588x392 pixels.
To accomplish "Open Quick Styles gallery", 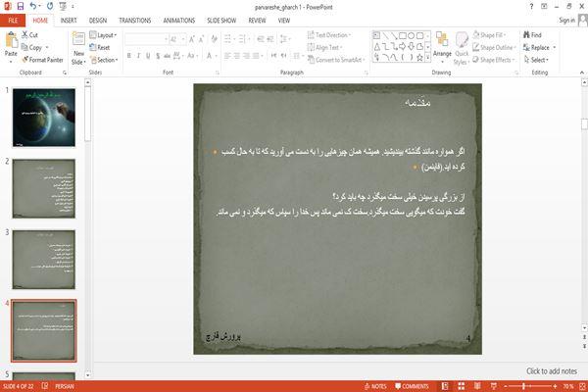I will click(x=462, y=48).
